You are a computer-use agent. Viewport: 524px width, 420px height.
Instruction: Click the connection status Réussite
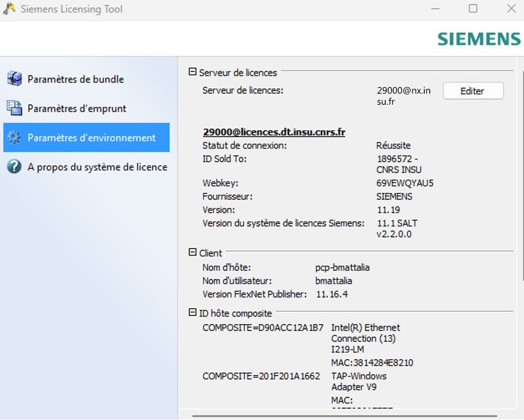(393, 146)
